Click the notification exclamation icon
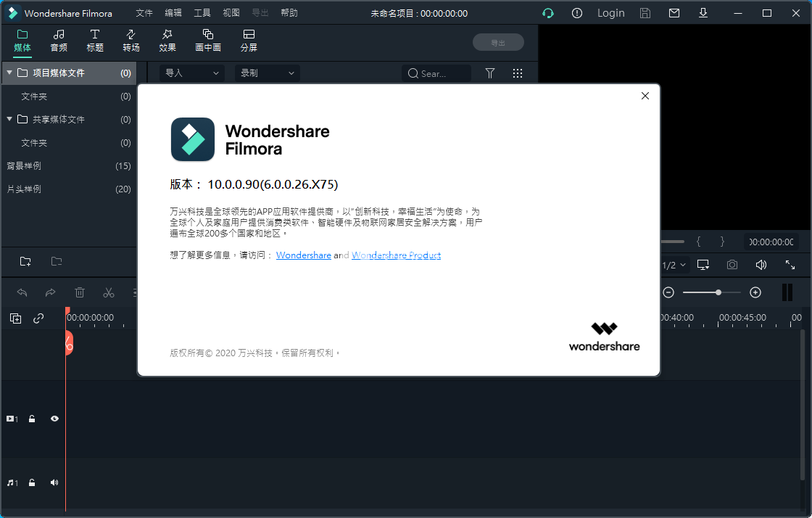The height and width of the screenshot is (518, 812). point(577,14)
